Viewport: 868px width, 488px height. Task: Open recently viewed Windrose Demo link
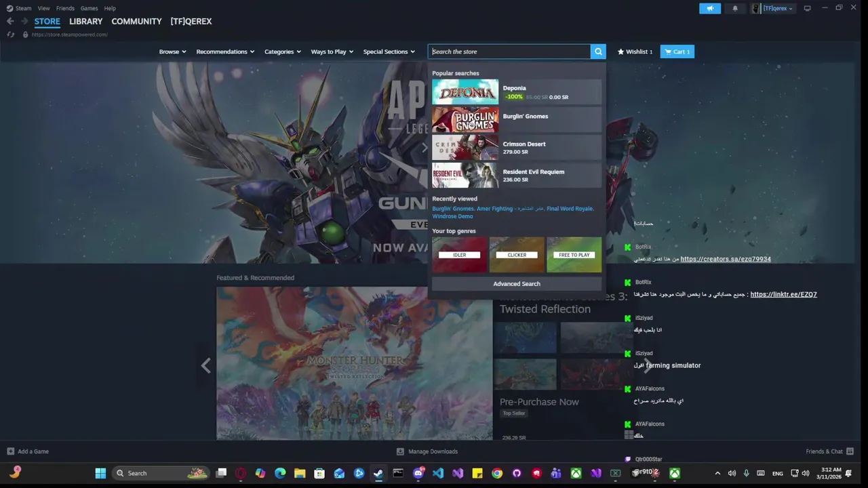click(452, 216)
